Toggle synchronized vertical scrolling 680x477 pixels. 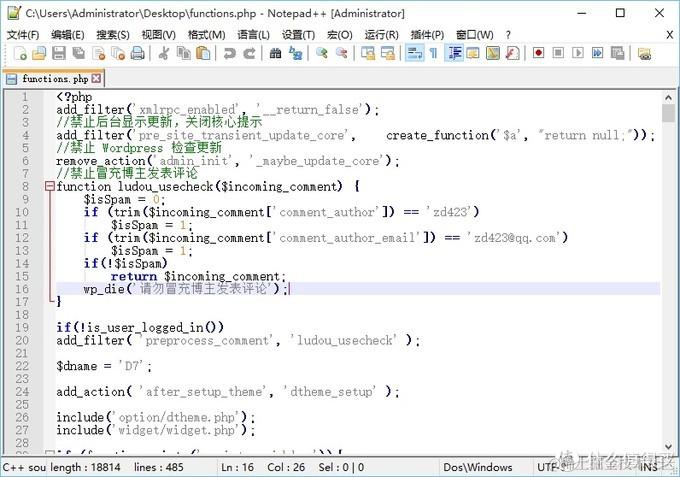pyautogui.click(x=368, y=53)
